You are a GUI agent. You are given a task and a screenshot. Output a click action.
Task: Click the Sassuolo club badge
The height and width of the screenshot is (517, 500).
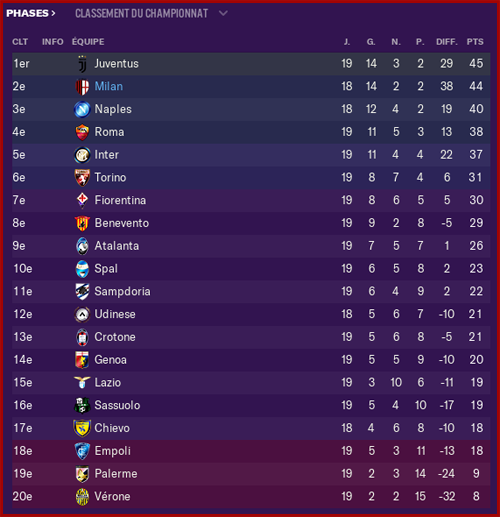pyautogui.click(x=82, y=405)
